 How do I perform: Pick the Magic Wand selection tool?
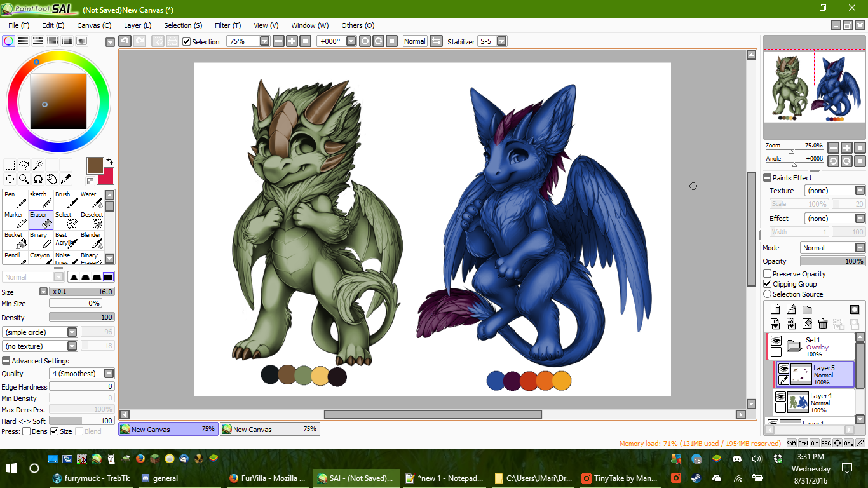coord(37,165)
